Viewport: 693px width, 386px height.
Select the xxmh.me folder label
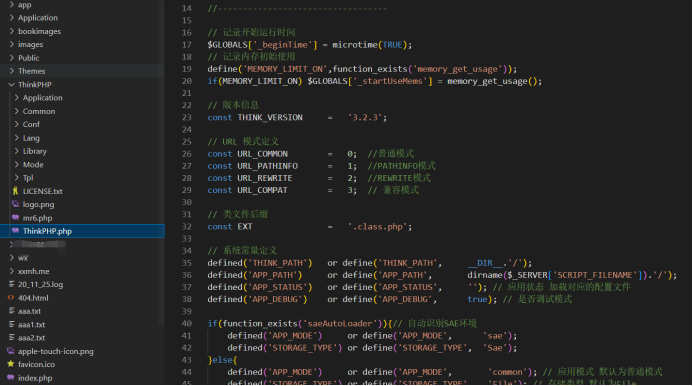pyautogui.click(x=34, y=271)
